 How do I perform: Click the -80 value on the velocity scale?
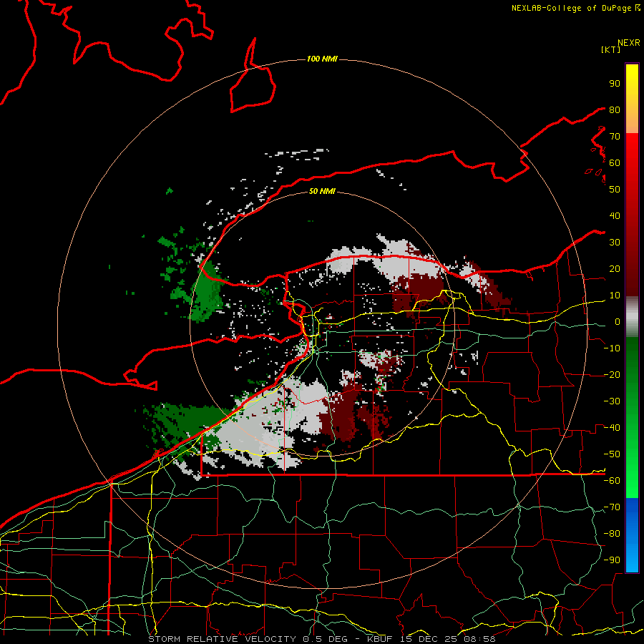pyautogui.click(x=612, y=534)
